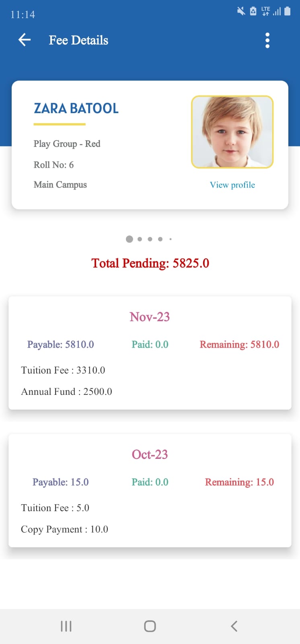Screen dimensions: 300x644
Task: Open the Nov-23 fee card heading
Action: pos(150,317)
